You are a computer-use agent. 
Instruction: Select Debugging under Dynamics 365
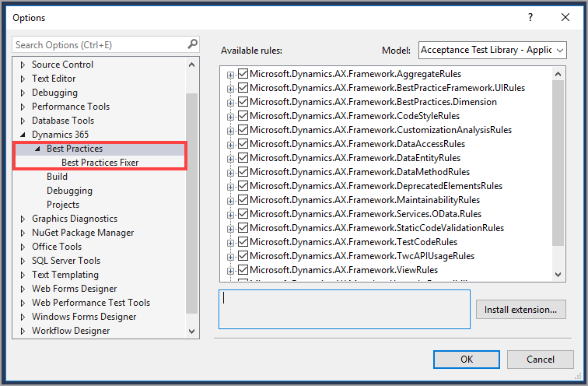(x=69, y=191)
